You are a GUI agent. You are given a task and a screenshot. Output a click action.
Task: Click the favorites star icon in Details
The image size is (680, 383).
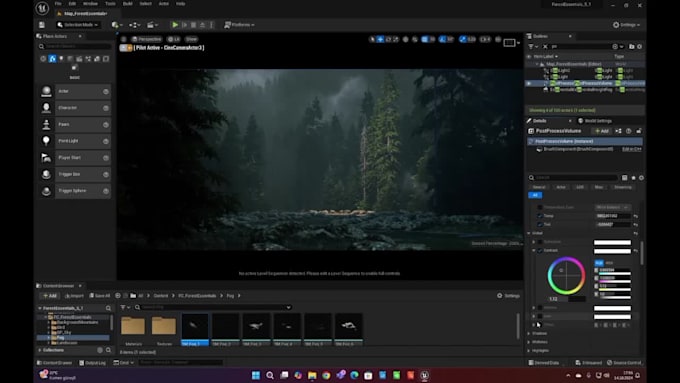pyautogui.click(x=633, y=178)
